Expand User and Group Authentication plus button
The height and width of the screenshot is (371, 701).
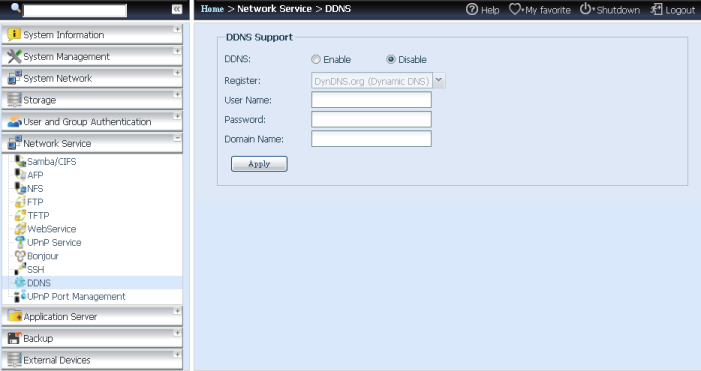click(x=177, y=116)
